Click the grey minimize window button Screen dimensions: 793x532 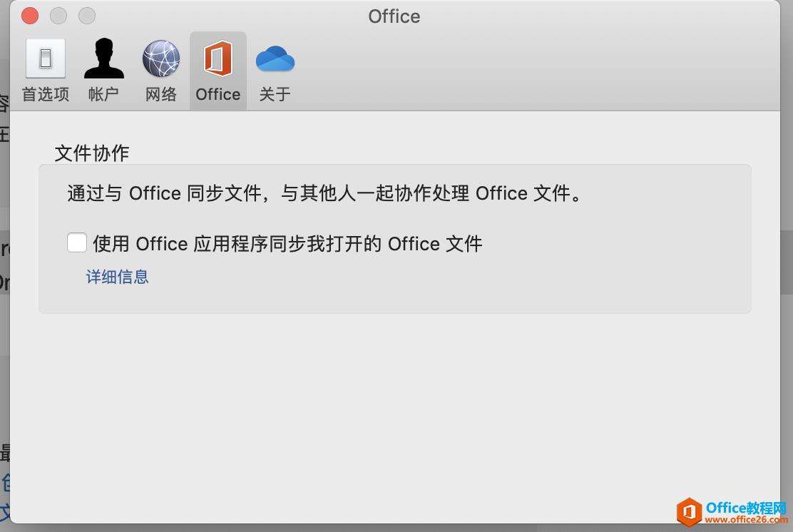tap(58, 16)
